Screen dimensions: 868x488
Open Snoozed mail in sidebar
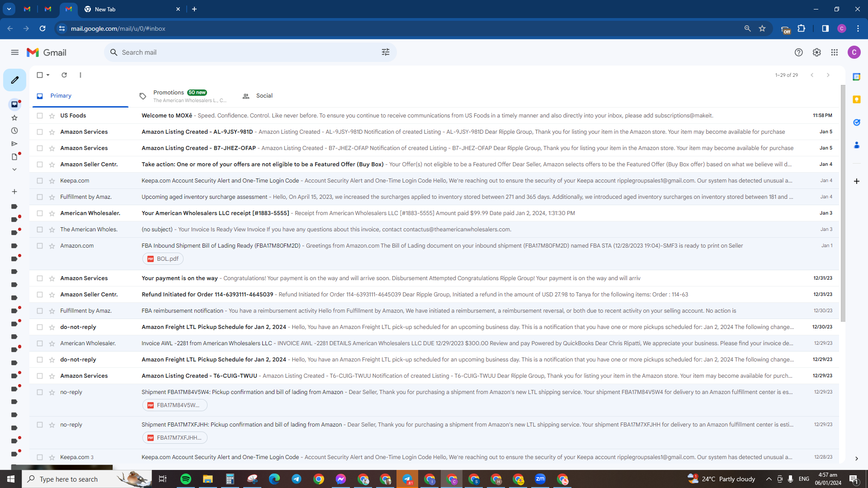[14, 131]
